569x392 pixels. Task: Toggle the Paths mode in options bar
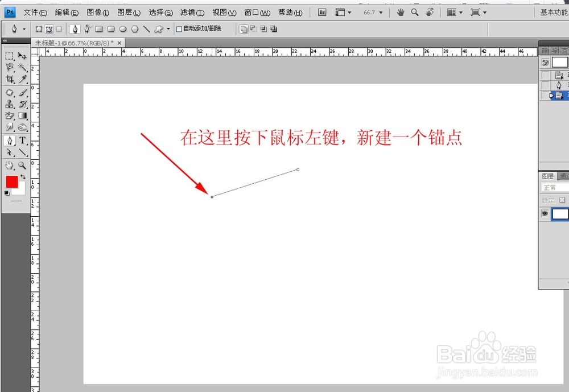(48, 28)
